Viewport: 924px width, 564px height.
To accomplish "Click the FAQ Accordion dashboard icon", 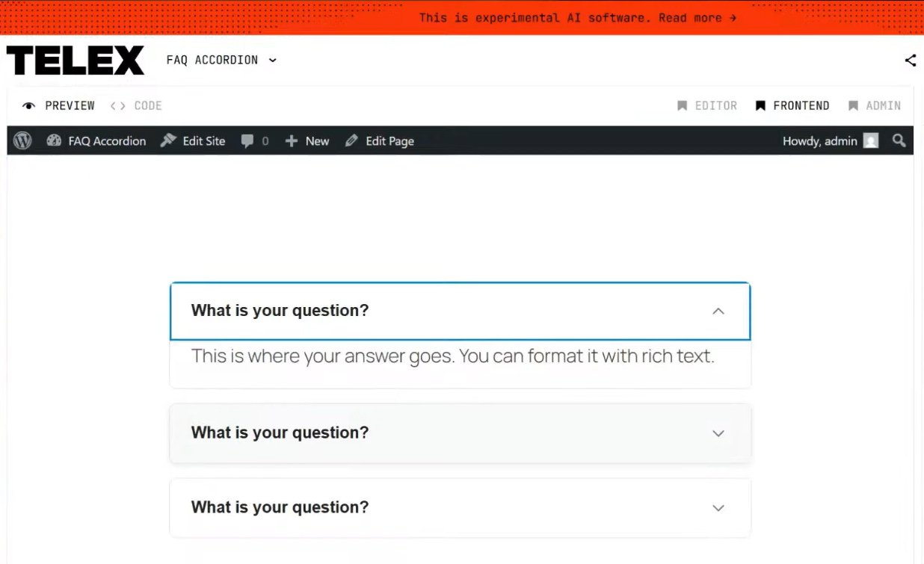I will pos(54,140).
